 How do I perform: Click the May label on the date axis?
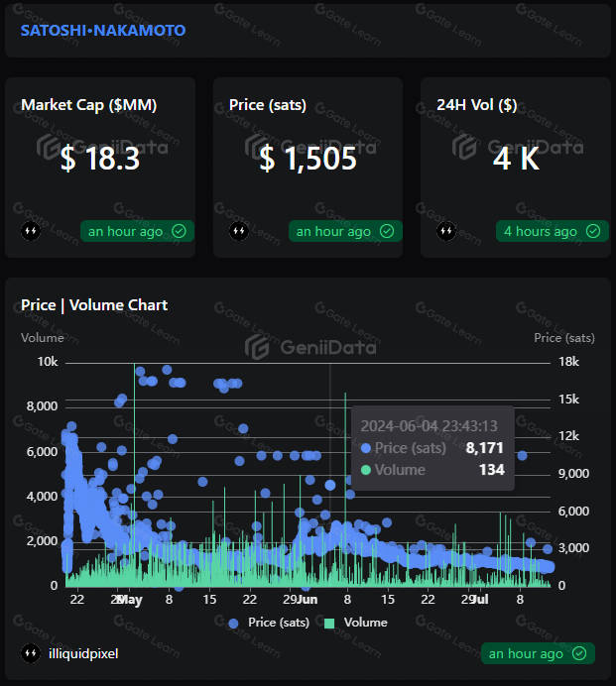tap(131, 600)
